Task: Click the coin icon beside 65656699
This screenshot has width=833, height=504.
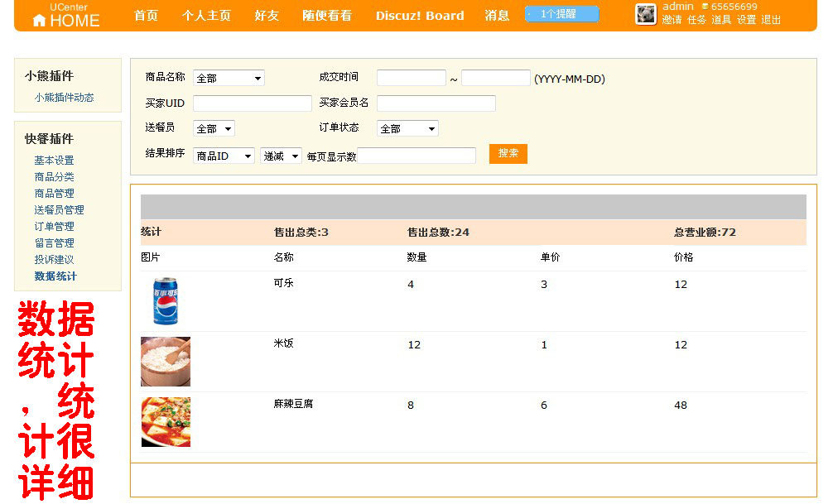Action: click(x=705, y=7)
